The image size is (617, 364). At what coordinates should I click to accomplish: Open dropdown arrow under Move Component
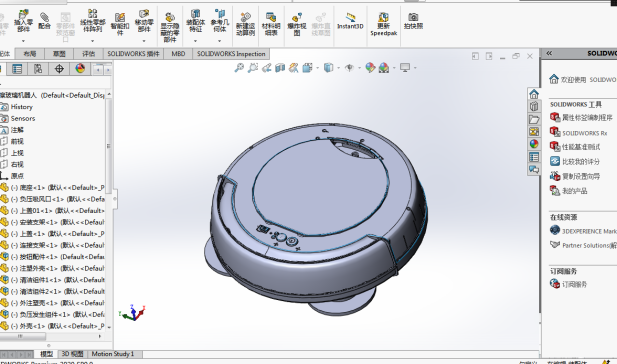point(144,41)
